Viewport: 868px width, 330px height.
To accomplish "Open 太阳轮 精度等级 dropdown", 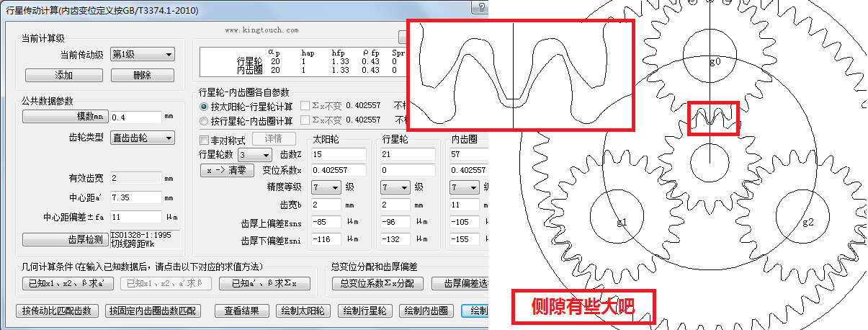I will coord(326,187).
